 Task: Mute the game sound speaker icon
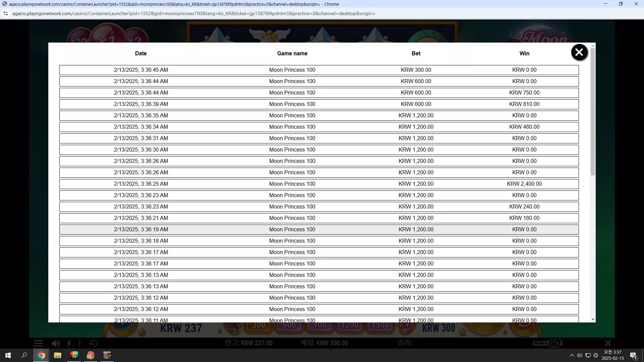[x=56, y=343]
